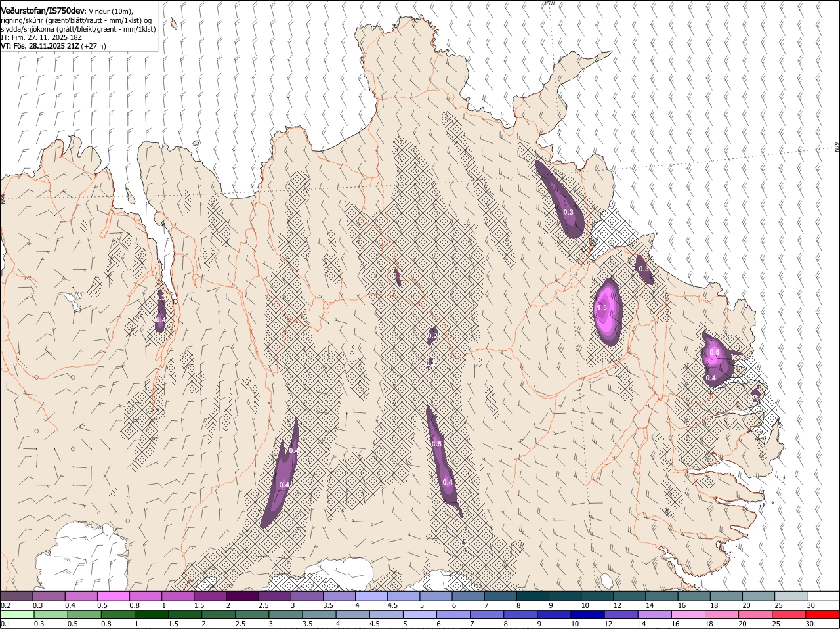Pick the darkest purple swatch labeled 2

(x=242, y=596)
